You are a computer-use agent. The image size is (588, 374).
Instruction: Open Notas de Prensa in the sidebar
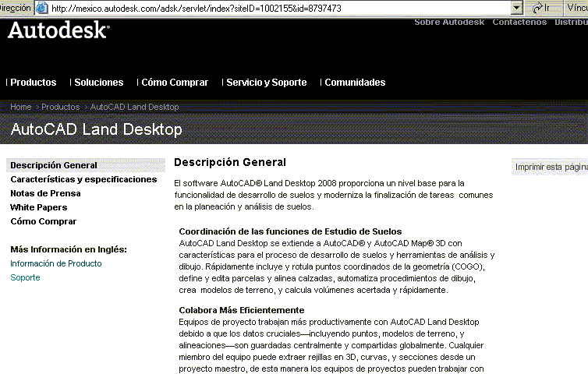click(x=45, y=193)
